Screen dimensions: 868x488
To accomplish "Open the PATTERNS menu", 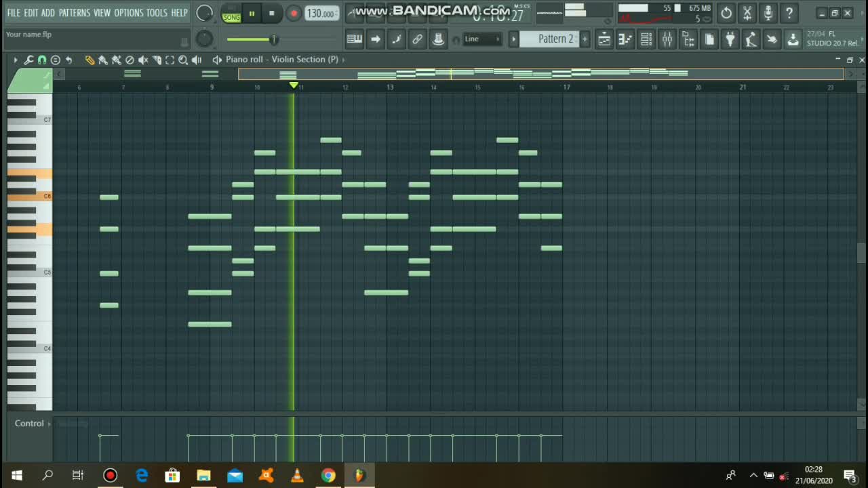I will pos(74,13).
